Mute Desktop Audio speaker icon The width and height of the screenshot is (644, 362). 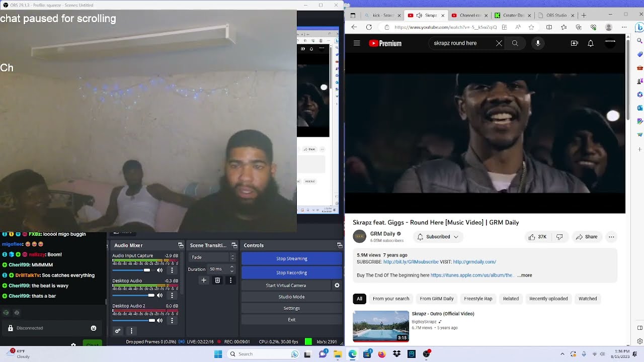point(160,295)
